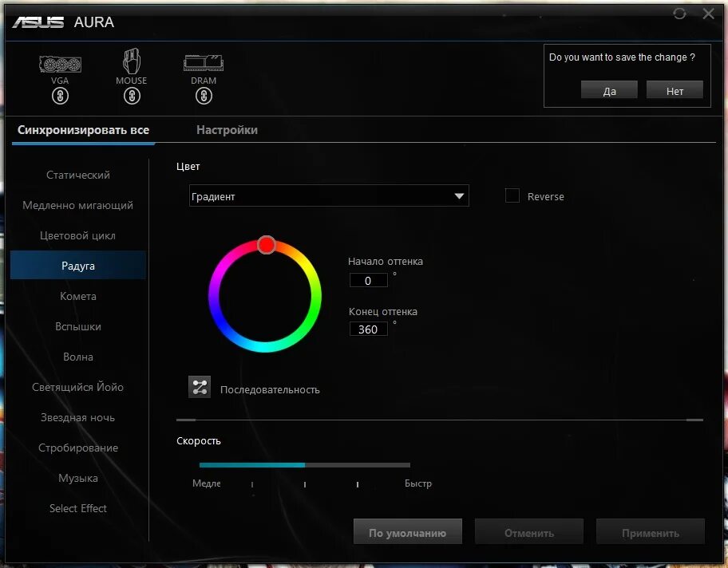
Task: Click Применить button
Action: [x=650, y=532]
